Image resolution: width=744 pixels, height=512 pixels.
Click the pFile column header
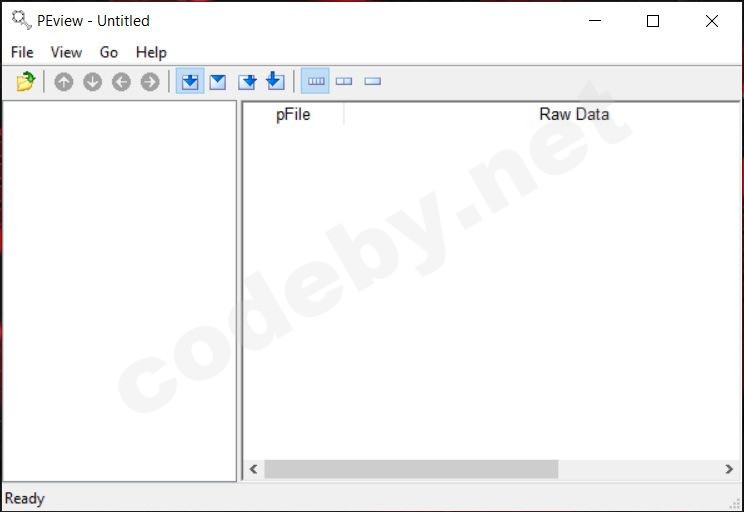click(293, 114)
